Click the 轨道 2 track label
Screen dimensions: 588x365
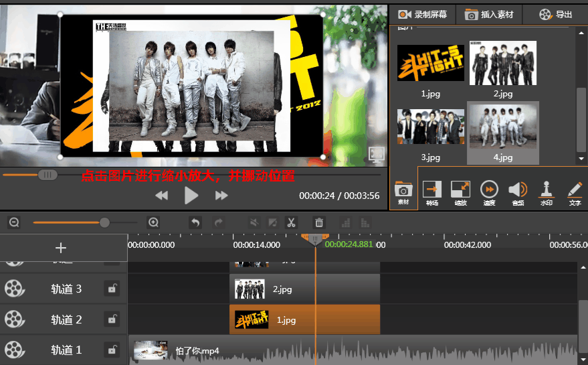point(66,319)
